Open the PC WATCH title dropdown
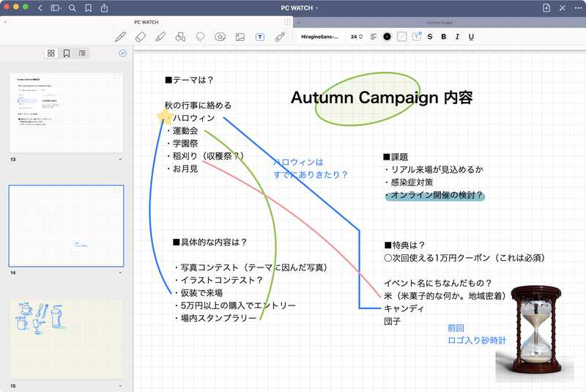Image resolution: width=586 pixels, height=392 pixels. point(300,8)
